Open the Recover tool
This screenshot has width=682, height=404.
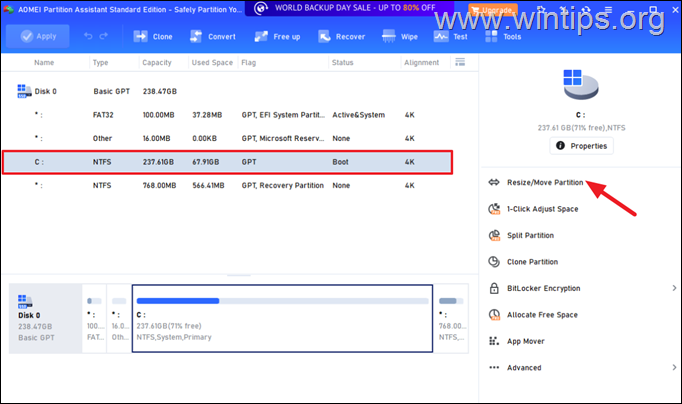(x=339, y=37)
